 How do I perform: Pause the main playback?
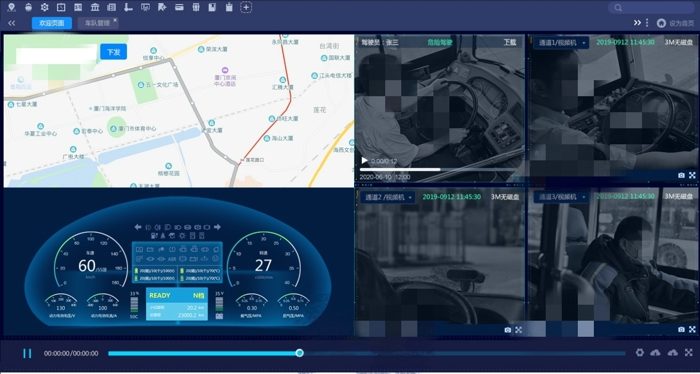click(27, 353)
